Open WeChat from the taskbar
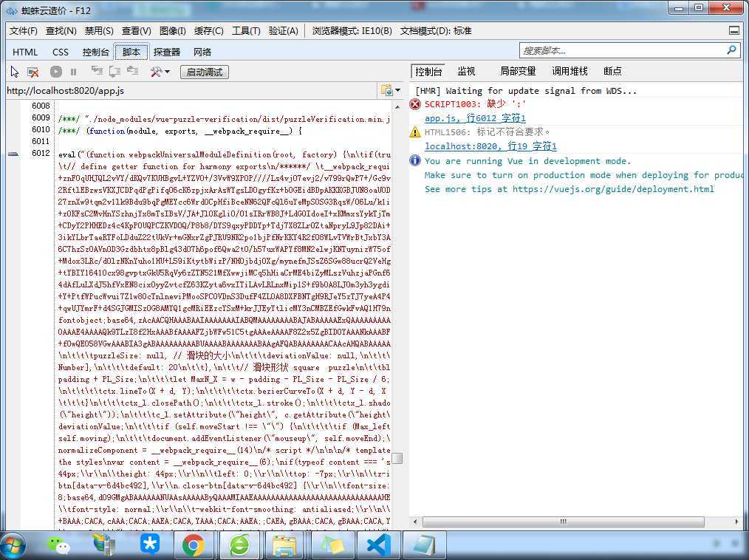The image size is (749, 560). (58, 545)
